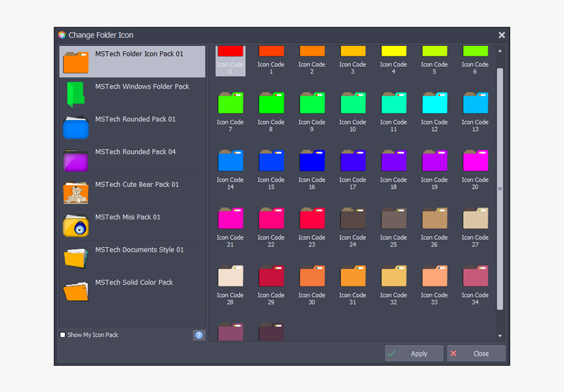Viewport: 564px width, 392px height.
Task: Click the eye folder icon for MSTech Misi Pack
Action: [x=75, y=224]
